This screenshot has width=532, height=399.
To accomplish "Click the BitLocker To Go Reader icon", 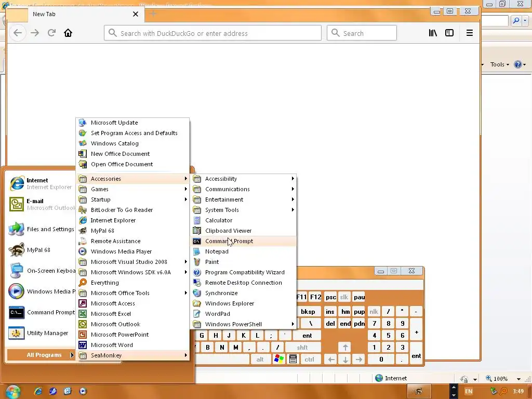I will [83, 210].
